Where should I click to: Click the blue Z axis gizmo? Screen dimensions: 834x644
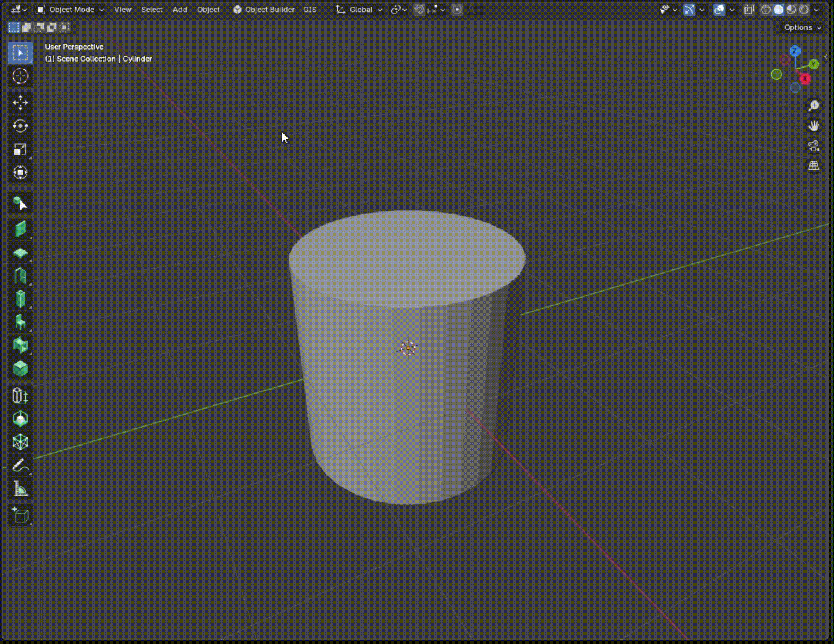pyautogui.click(x=795, y=51)
